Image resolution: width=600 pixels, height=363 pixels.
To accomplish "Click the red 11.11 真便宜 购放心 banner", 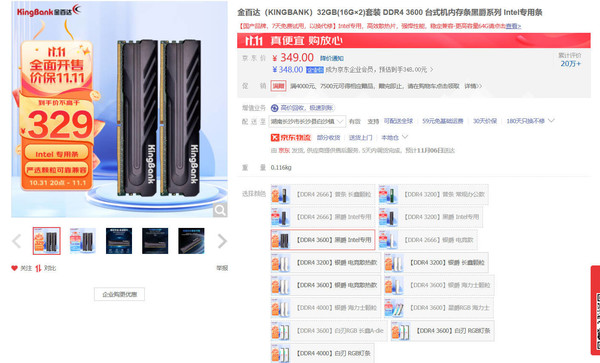I will (x=414, y=41).
